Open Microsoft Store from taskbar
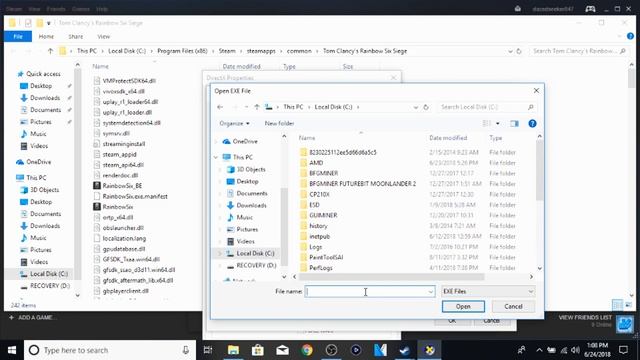The image size is (640, 360). coord(258,350)
